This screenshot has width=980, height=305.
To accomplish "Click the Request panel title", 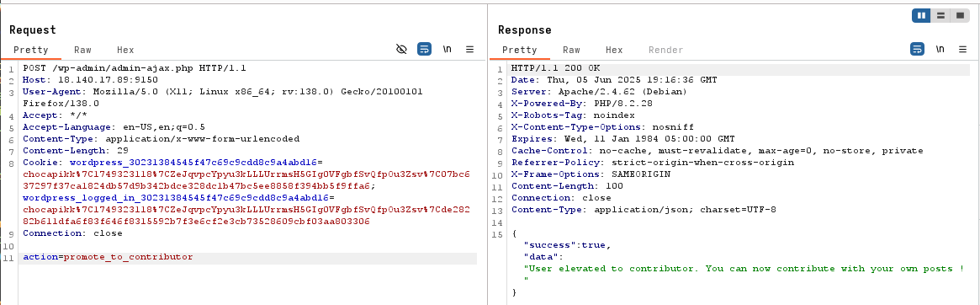I will tap(33, 29).
